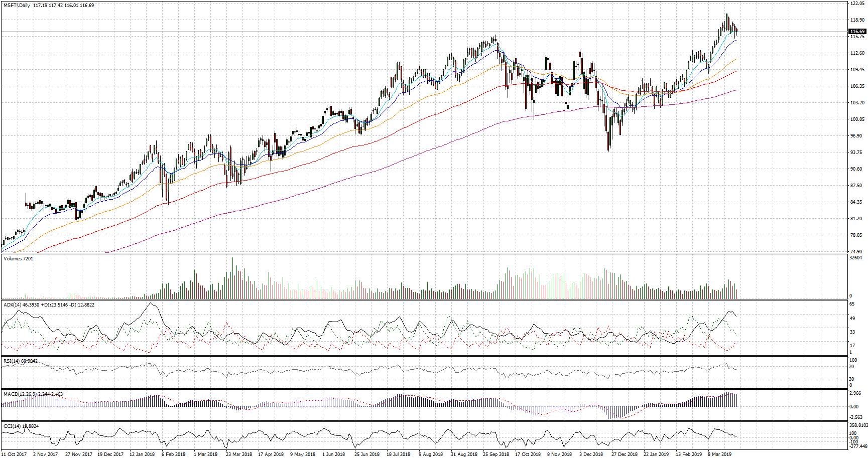The width and height of the screenshot is (868, 460).
Task: Click the '32604' volume scale value
Action: tap(856, 258)
